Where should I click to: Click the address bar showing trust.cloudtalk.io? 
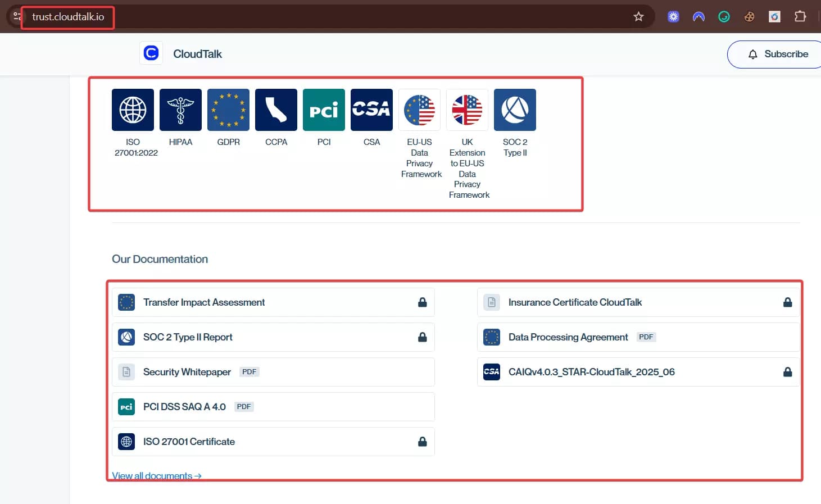click(68, 17)
